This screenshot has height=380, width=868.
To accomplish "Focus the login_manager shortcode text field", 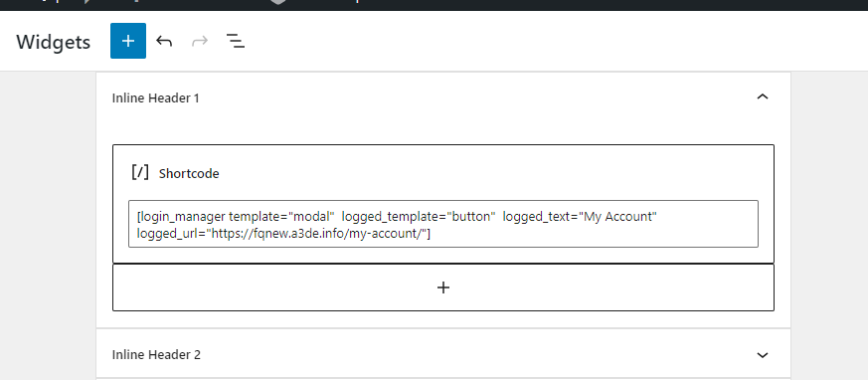I will [x=443, y=224].
